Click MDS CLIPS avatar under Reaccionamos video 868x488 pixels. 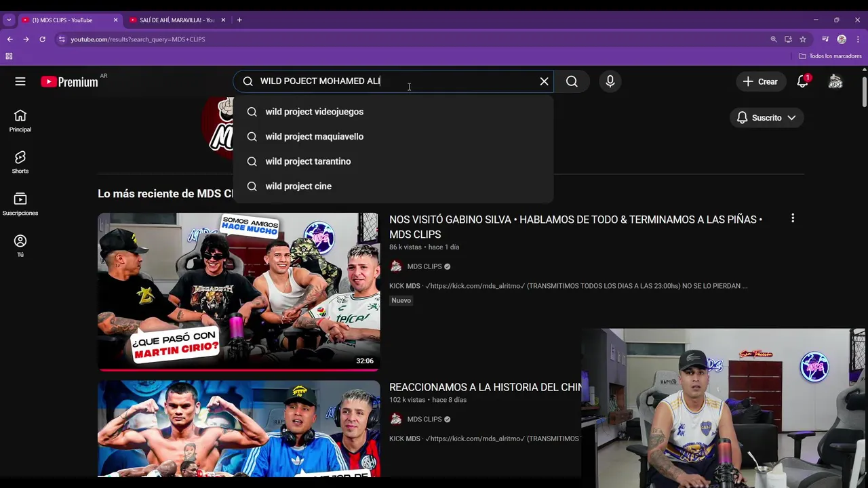pyautogui.click(x=396, y=419)
